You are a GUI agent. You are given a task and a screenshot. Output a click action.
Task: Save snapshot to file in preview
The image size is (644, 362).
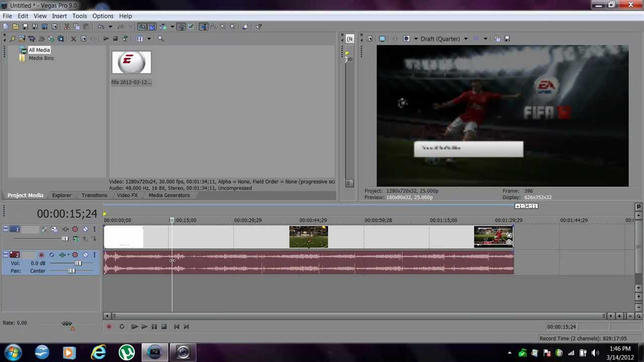coord(507,39)
